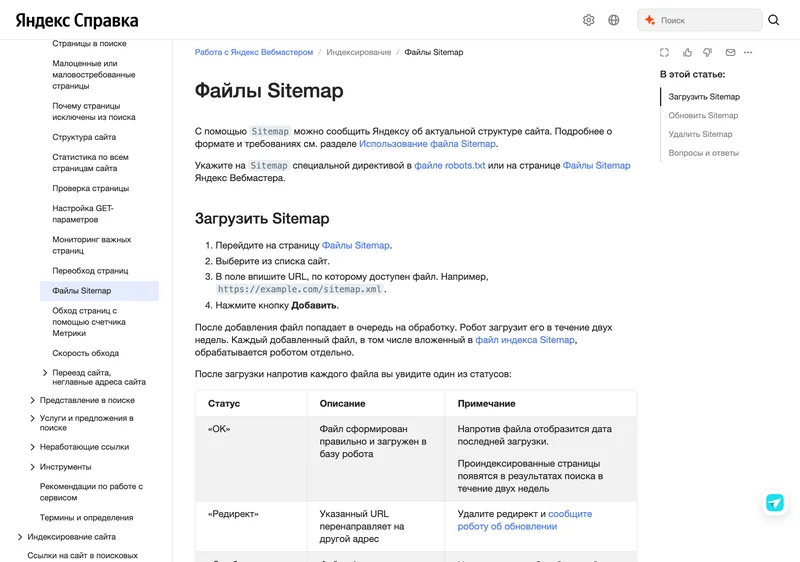Open the settings gear icon in header

[588, 20]
